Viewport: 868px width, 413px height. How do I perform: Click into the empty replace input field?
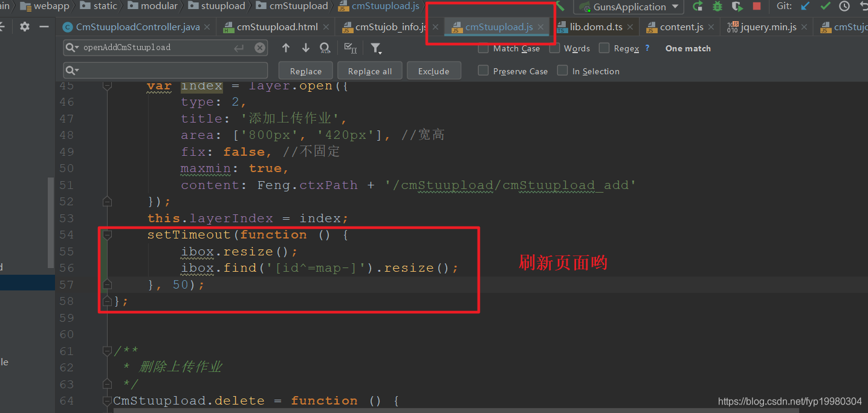[x=165, y=71]
